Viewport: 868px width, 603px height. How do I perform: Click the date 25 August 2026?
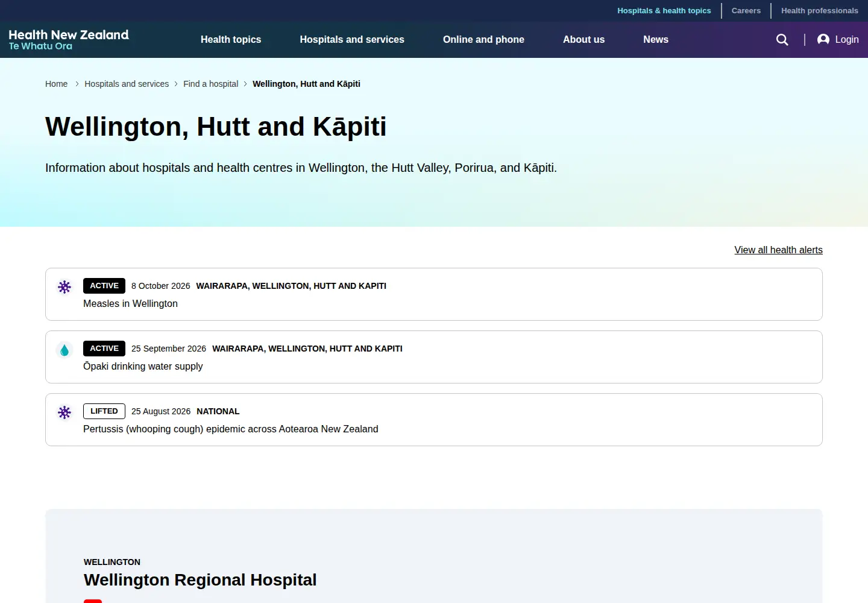[x=161, y=411]
